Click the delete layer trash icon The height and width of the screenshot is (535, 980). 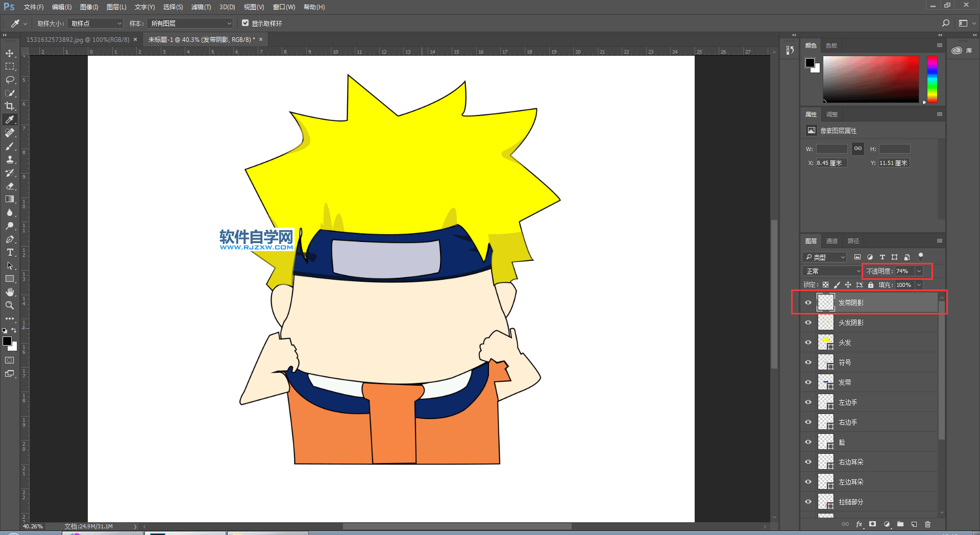927,524
